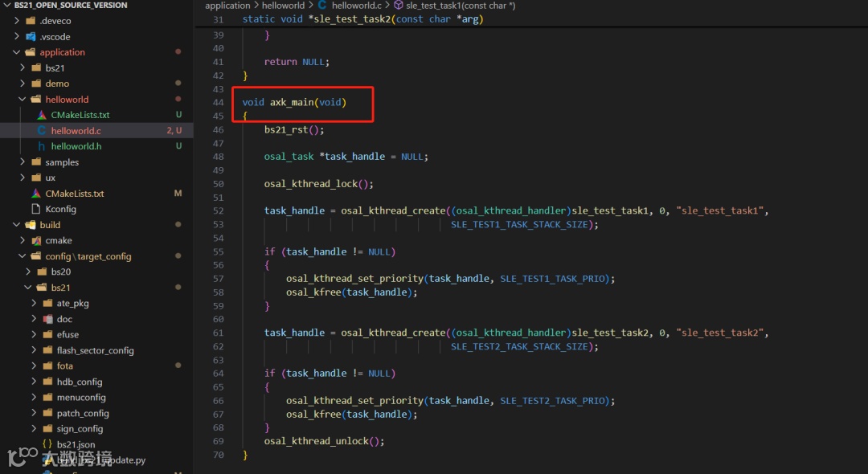Image resolution: width=868 pixels, height=474 pixels.
Task: Click the CMake icon of helloworld CMakeLists.txt
Action: click(42, 115)
